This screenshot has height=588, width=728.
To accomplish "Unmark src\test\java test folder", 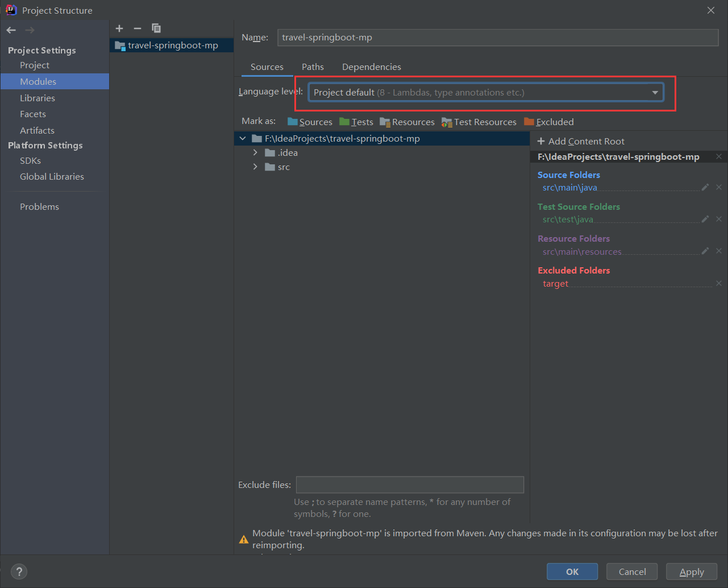I will coord(719,219).
